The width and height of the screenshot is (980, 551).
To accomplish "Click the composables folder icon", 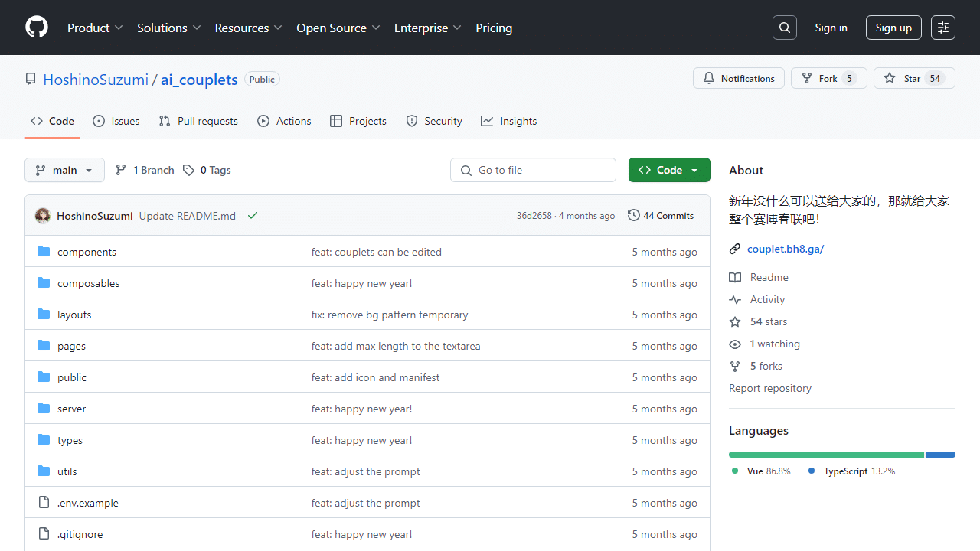I will pyautogui.click(x=44, y=283).
